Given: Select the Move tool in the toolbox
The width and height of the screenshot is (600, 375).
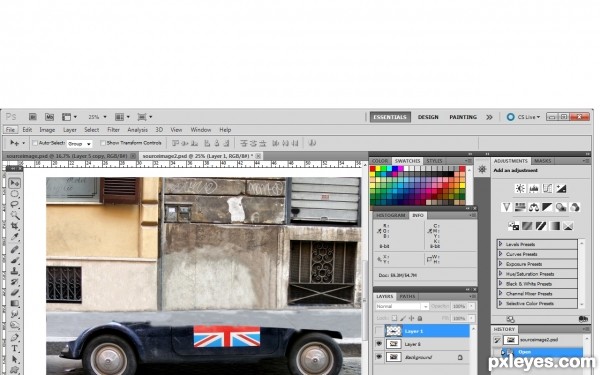Looking at the screenshot, I should point(15,183).
